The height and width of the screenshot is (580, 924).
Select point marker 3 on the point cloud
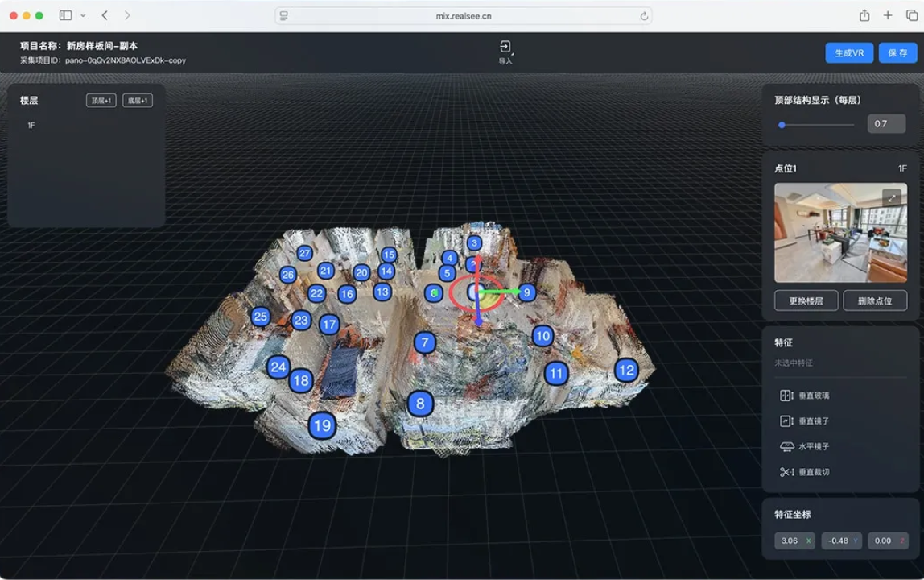click(473, 241)
